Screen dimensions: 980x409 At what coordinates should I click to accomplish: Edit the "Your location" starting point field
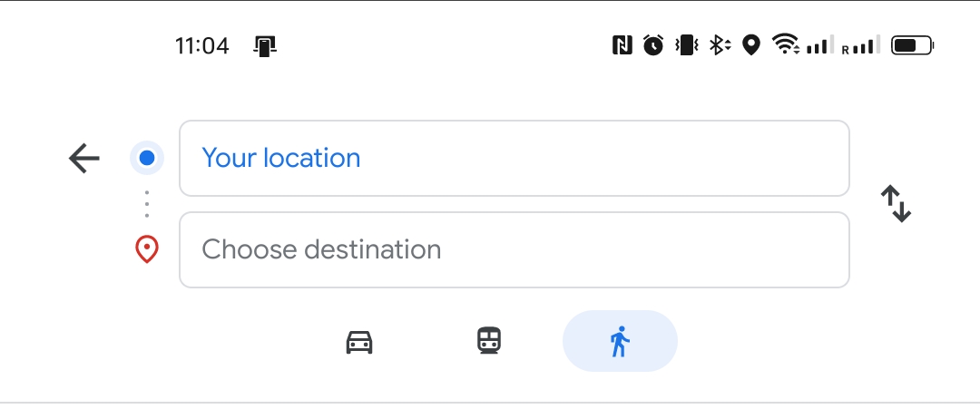[x=514, y=159]
